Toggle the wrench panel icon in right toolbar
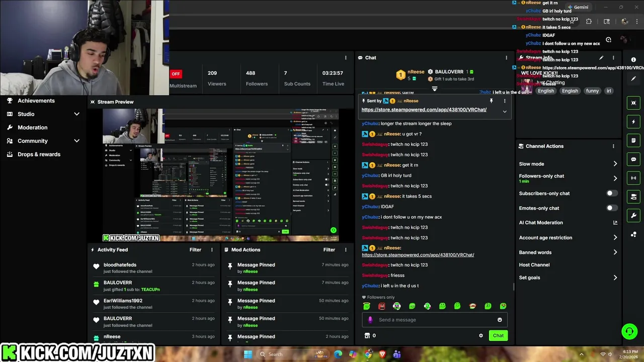Image resolution: width=644 pixels, height=362 pixels. [633, 216]
